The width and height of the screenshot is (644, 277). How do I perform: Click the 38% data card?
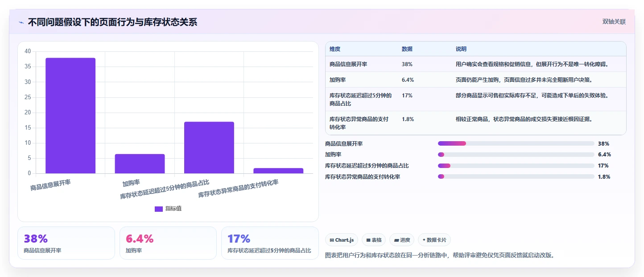[x=66, y=243]
